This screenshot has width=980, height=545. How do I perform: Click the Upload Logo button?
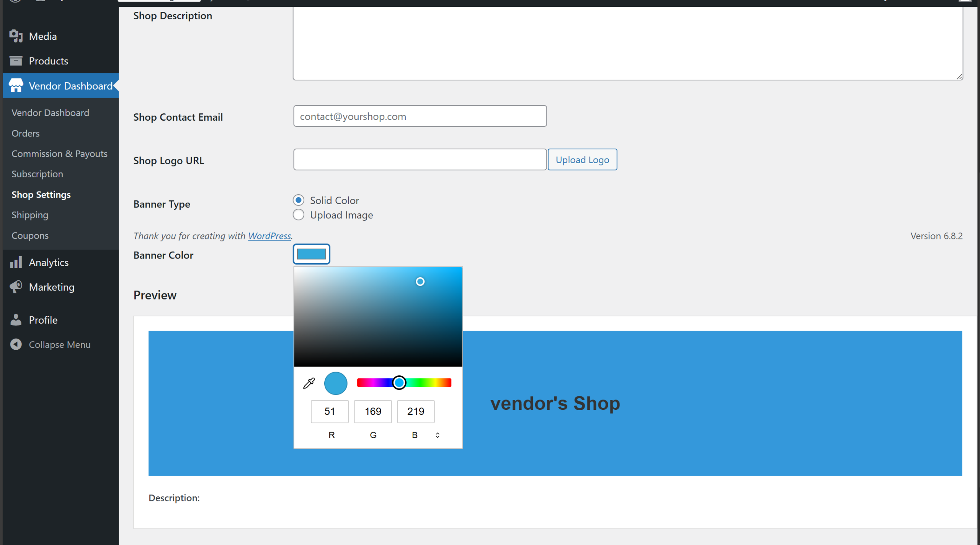point(582,160)
